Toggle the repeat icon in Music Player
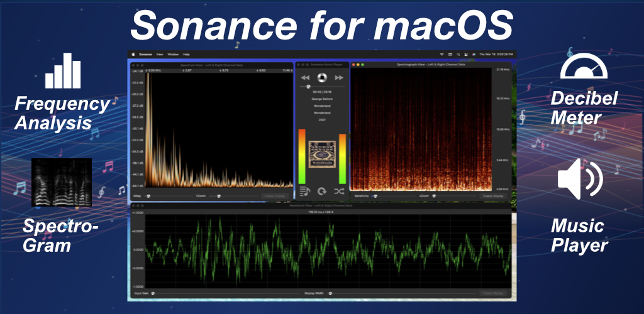This screenshot has height=314, width=644. [x=322, y=191]
